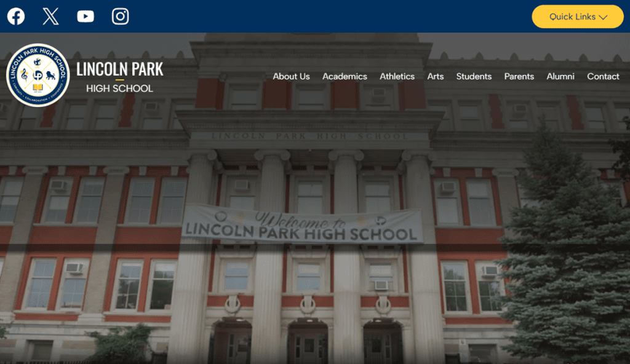Image resolution: width=630 pixels, height=364 pixels.
Task: Open the Athletics menu item
Action: (x=397, y=76)
